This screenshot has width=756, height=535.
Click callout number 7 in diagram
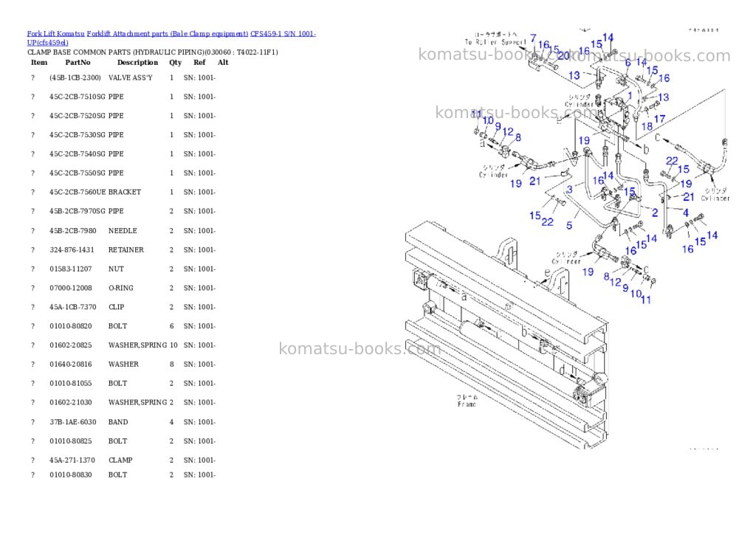coord(533,38)
